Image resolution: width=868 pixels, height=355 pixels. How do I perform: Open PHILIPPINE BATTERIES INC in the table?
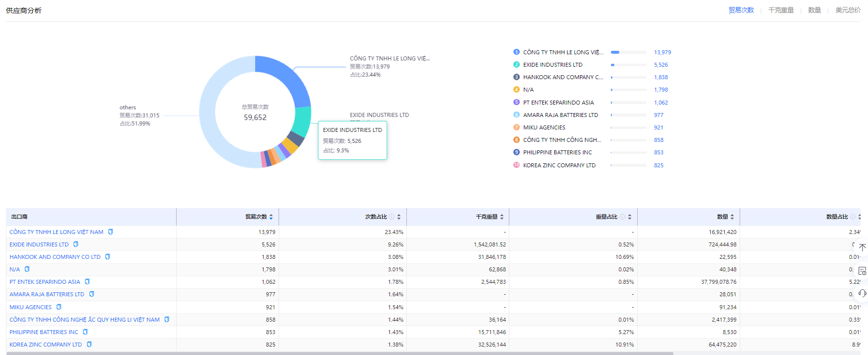click(x=44, y=332)
